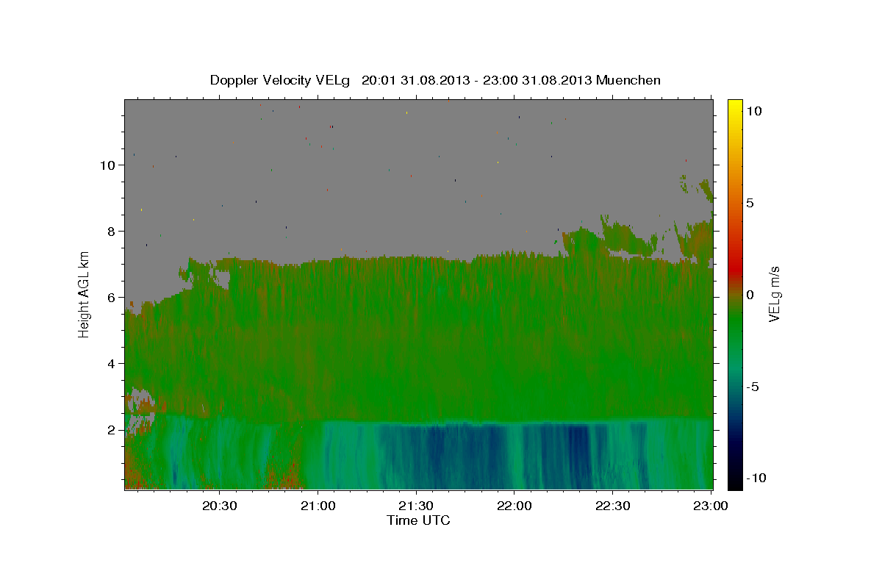Select the 21:00 time axis label
Screen dimensions: 882x588
(318, 506)
